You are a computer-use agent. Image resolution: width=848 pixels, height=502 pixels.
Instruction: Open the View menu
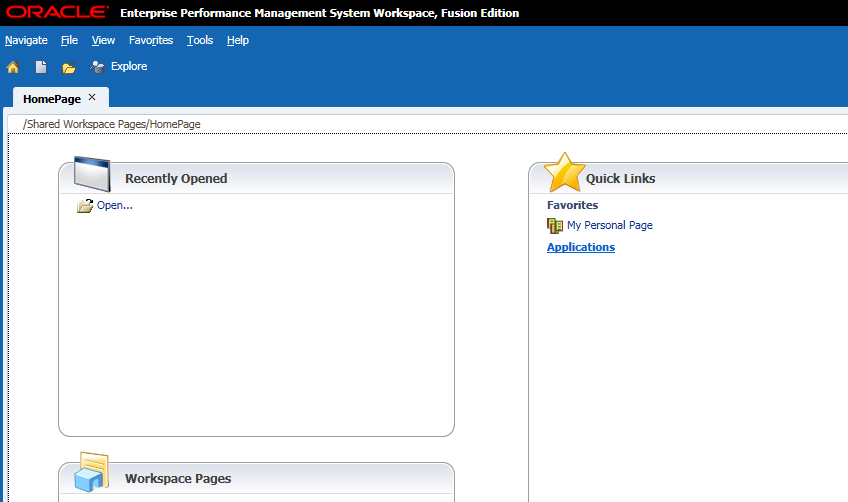103,40
